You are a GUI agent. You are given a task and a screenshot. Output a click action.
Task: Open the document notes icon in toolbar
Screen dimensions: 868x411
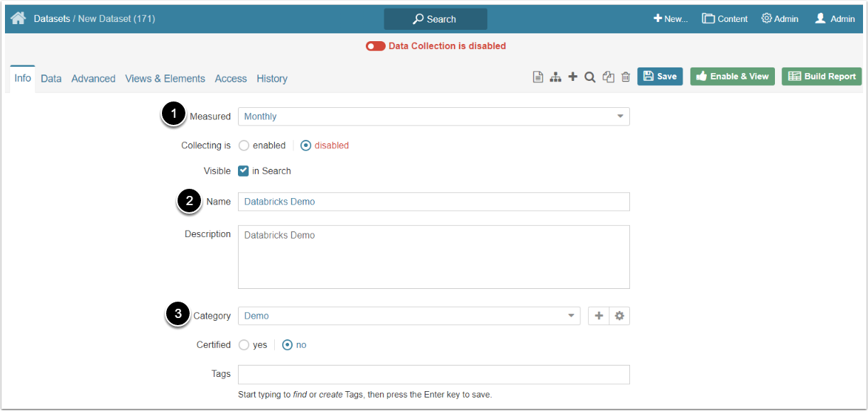538,77
